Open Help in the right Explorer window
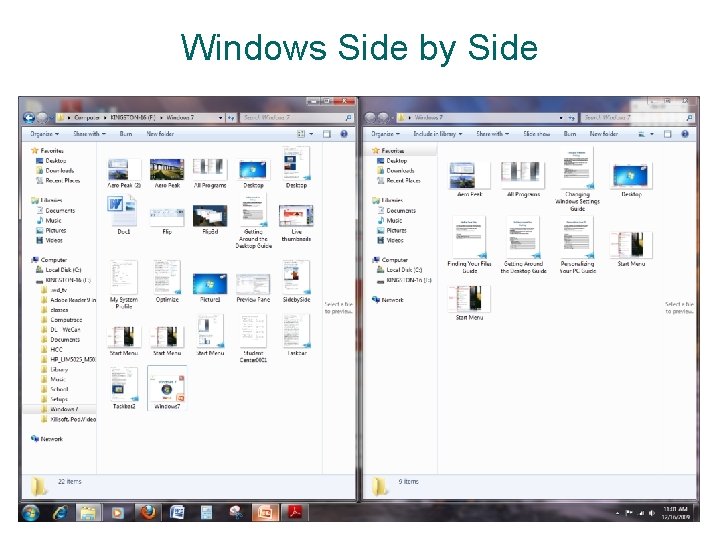This screenshot has width=720, height=540. click(685, 134)
